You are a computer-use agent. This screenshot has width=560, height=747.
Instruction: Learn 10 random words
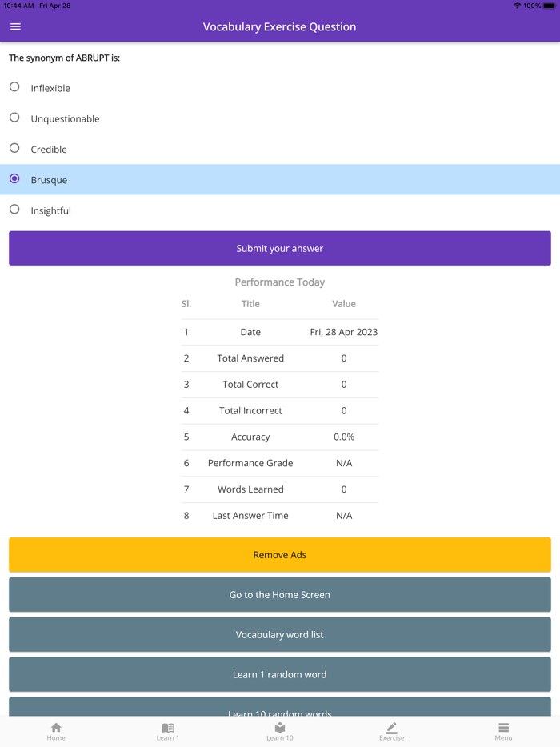[x=279, y=712]
